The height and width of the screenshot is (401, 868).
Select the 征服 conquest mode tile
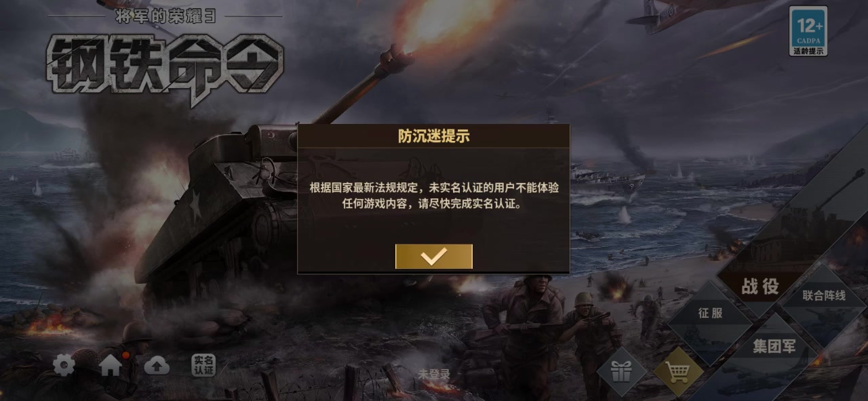[711, 314]
